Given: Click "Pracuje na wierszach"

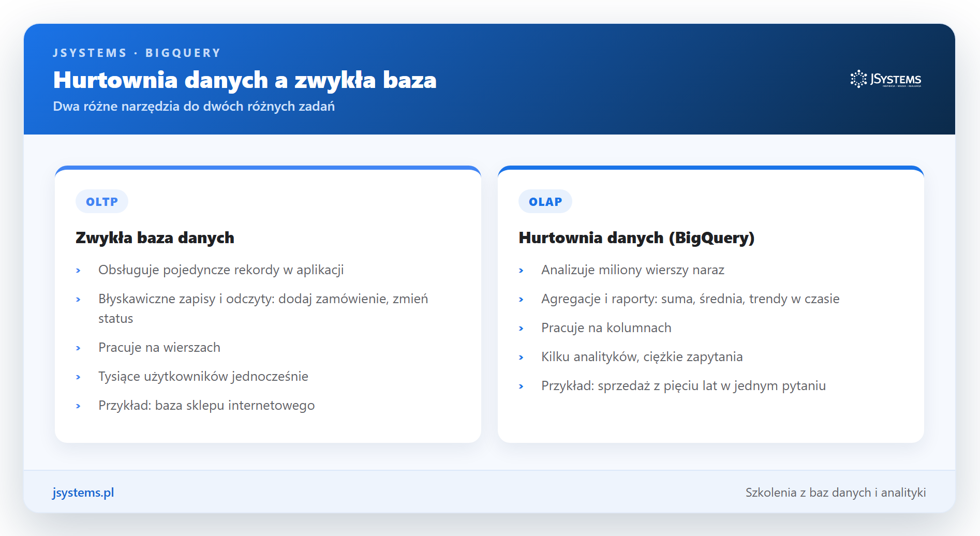Looking at the screenshot, I should pyautogui.click(x=159, y=348).
